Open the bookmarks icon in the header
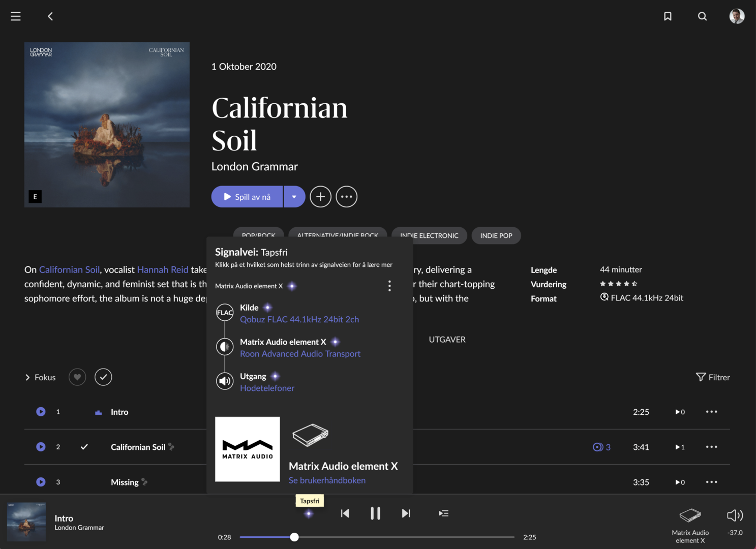 tap(668, 16)
